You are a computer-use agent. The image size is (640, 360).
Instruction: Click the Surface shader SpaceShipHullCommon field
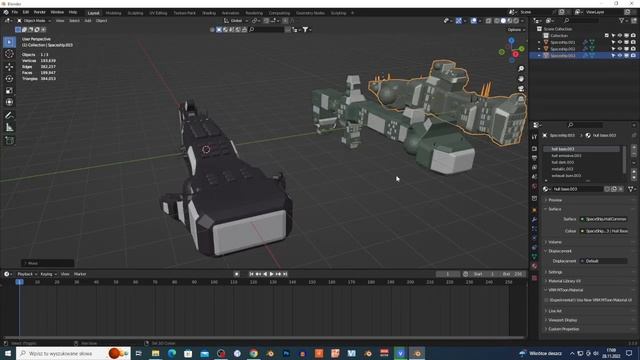tap(604, 219)
